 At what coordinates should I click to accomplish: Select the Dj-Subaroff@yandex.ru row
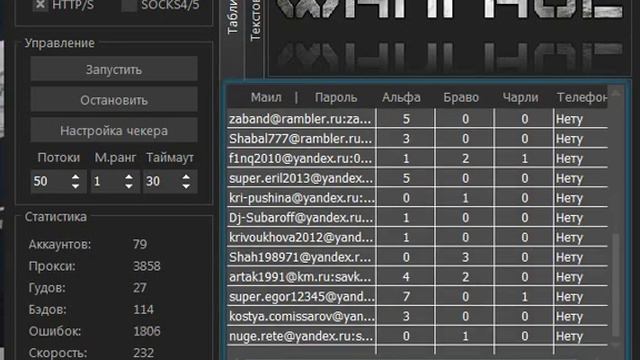[x=417, y=218]
